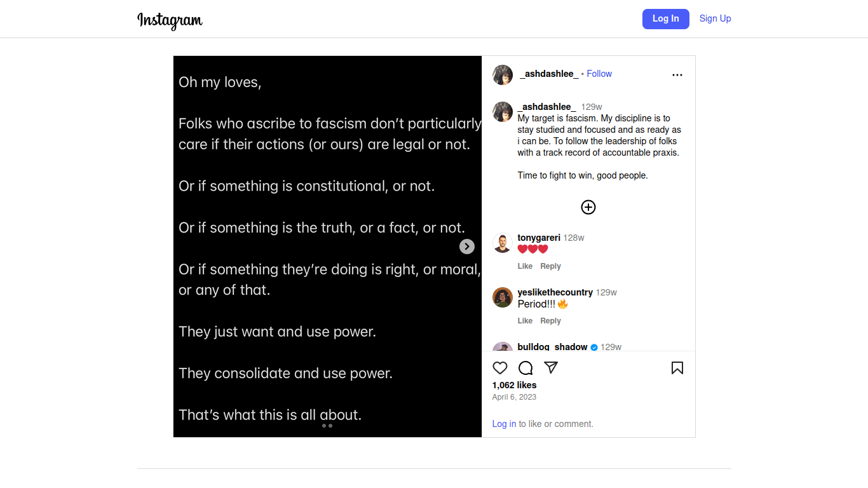
Task: Reply to yeslikethecountry's comment
Action: pyautogui.click(x=550, y=321)
